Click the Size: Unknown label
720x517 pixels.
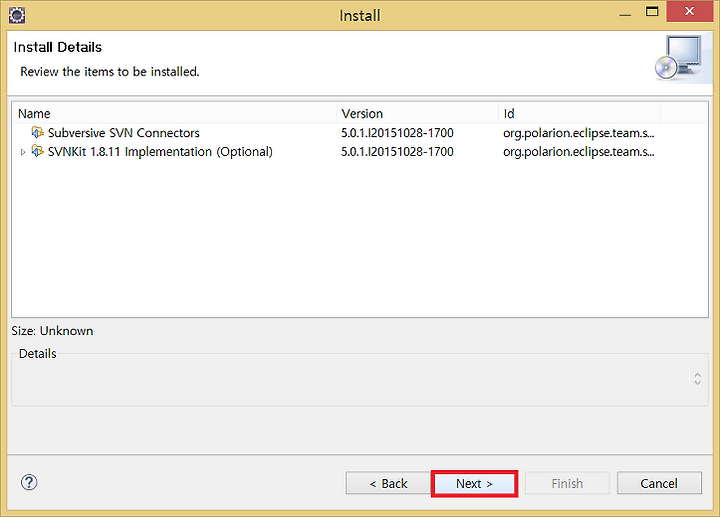tap(52, 331)
